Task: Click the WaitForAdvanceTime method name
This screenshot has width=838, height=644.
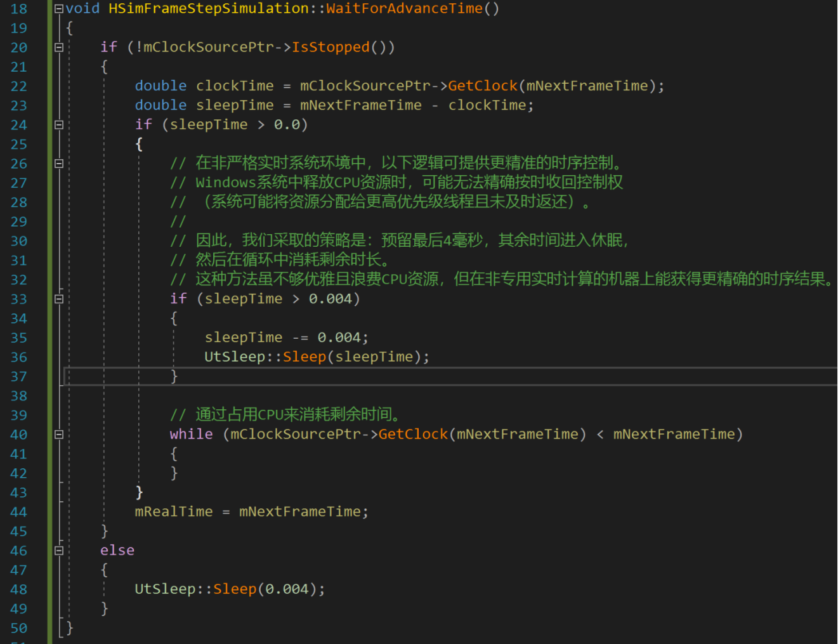Action: pyautogui.click(x=404, y=9)
